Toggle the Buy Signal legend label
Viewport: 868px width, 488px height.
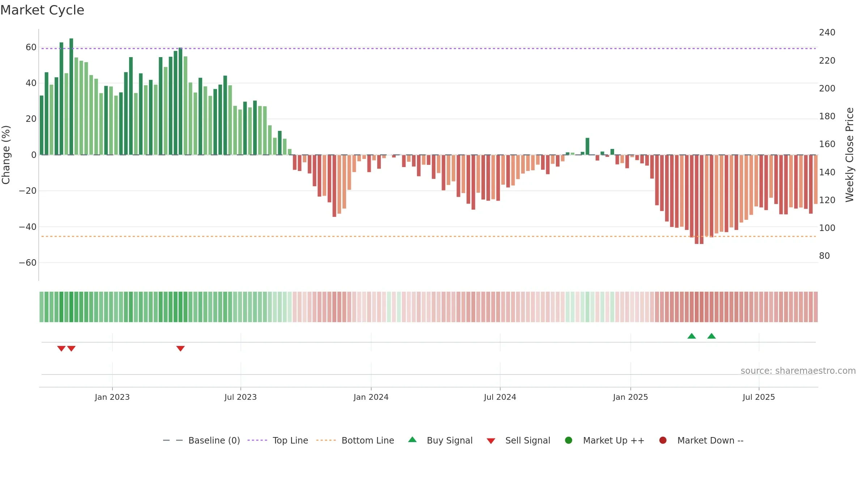tap(450, 441)
